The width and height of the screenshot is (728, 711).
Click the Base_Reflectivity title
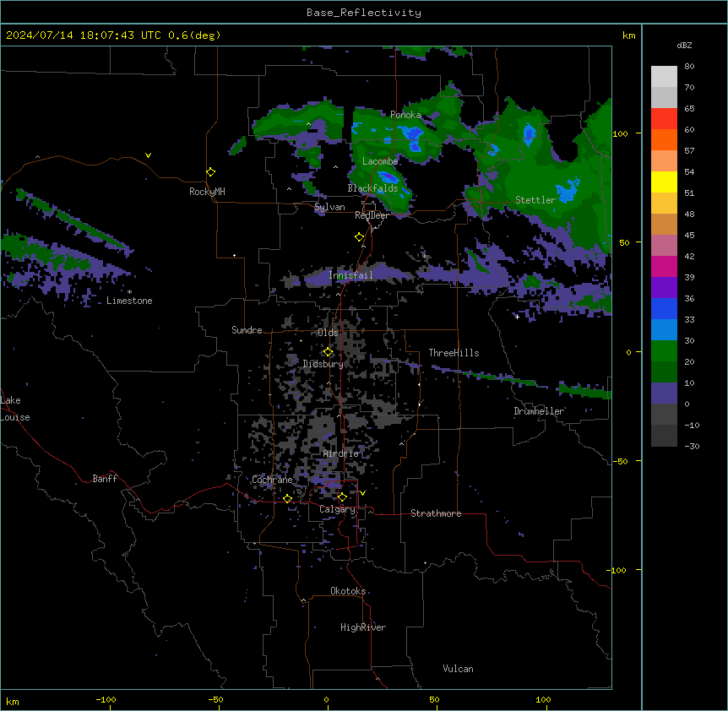(x=364, y=13)
